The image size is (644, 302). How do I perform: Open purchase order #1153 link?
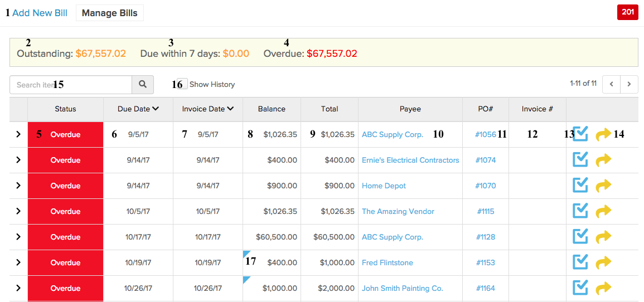tap(486, 262)
